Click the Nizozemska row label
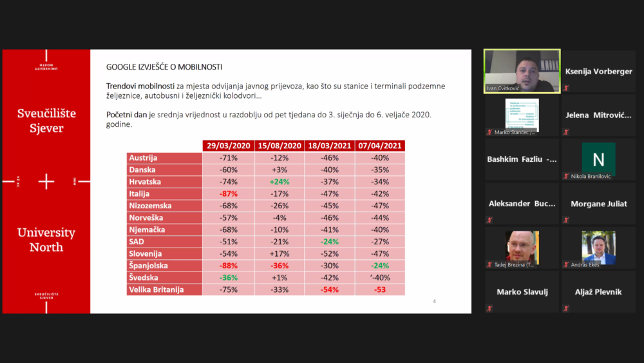The image size is (644, 363). 164,206
